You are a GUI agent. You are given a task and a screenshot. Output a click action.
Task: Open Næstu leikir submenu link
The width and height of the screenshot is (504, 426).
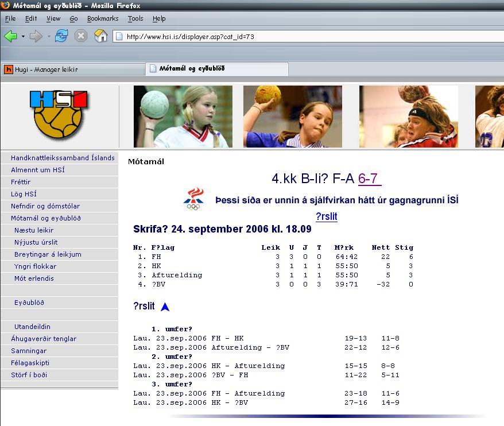(34, 230)
